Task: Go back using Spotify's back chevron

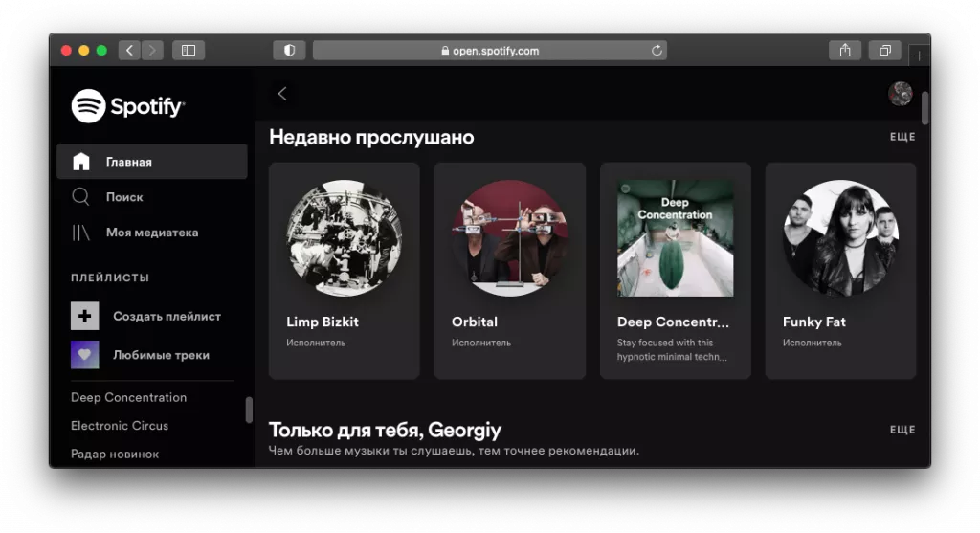Action: point(282,94)
